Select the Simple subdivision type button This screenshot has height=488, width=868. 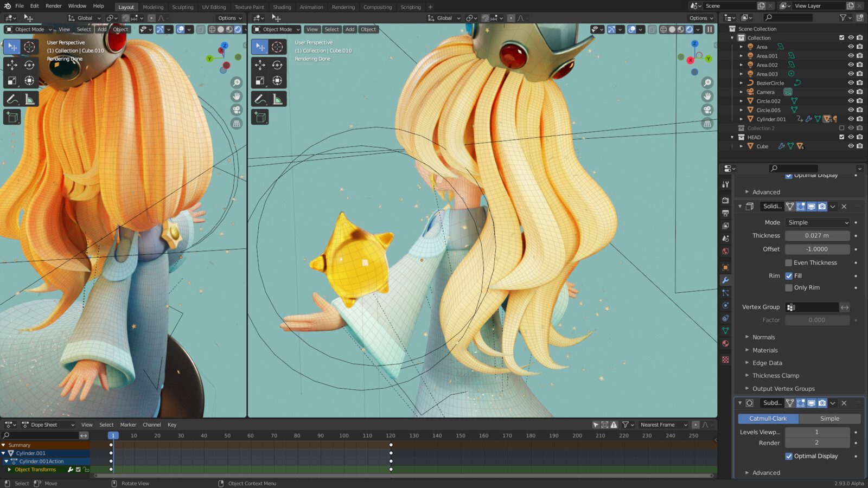coord(829,419)
